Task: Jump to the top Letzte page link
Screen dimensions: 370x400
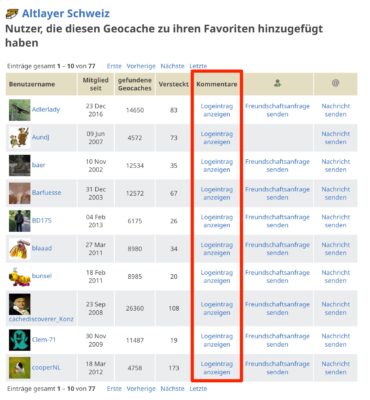Action: [x=198, y=66]
